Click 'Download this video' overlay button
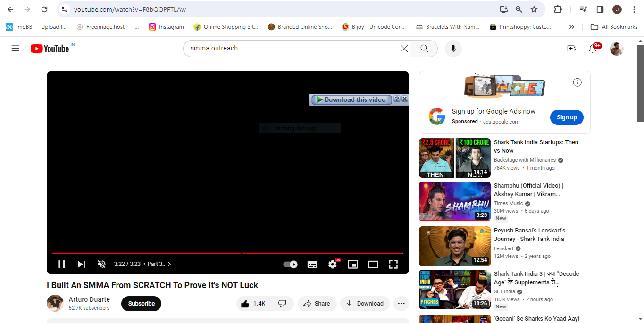The width and height of the screenshot is (644, 323). (351, 99)
